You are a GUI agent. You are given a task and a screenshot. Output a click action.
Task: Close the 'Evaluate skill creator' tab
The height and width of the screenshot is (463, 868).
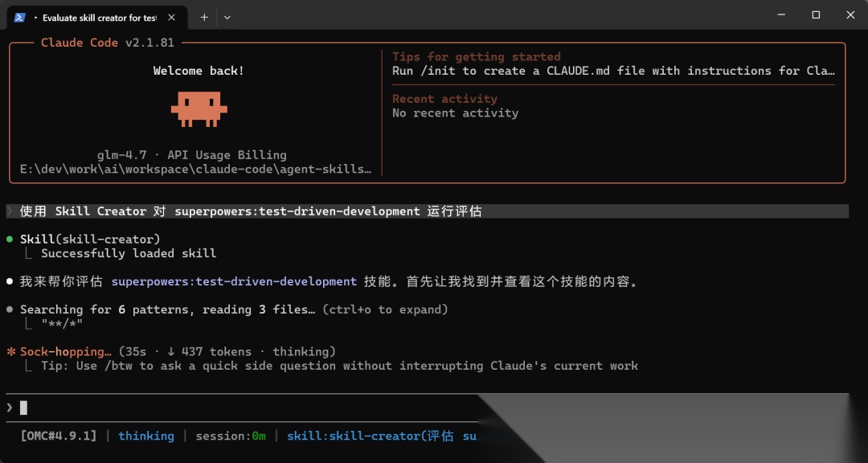coord(172,18)
